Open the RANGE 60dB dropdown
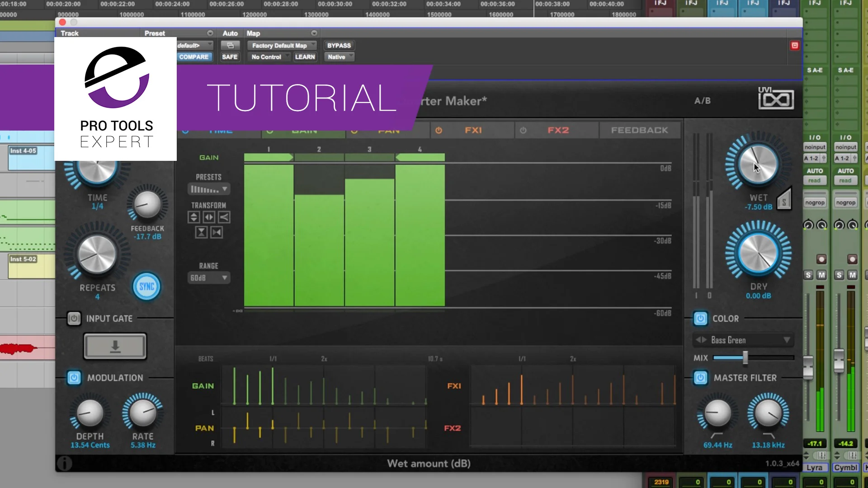Viewport: 868px width, 488px height. [208, 277]
